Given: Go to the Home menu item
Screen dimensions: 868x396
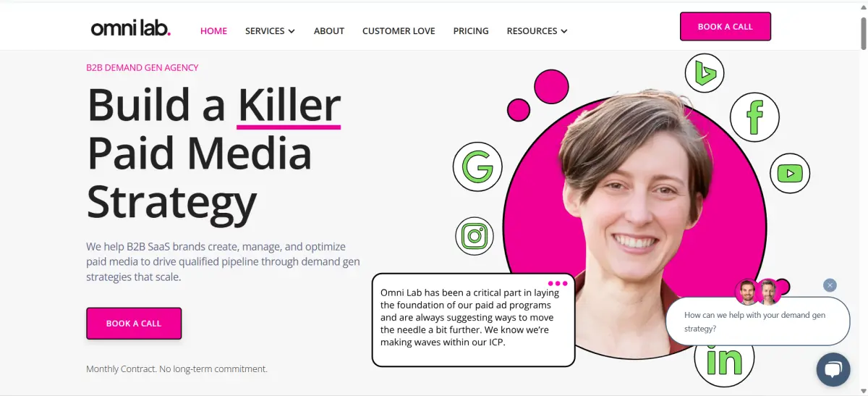Looking at the screenshot, I should [213, 31].
